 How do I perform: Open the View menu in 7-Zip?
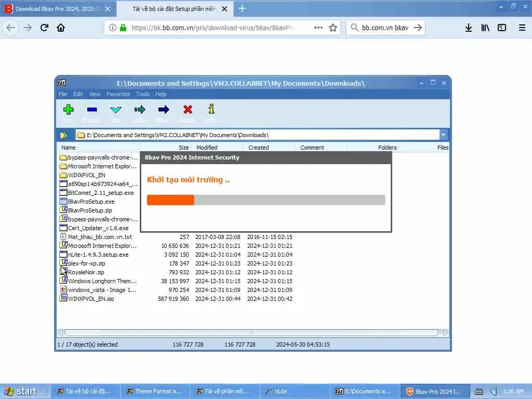95,94
